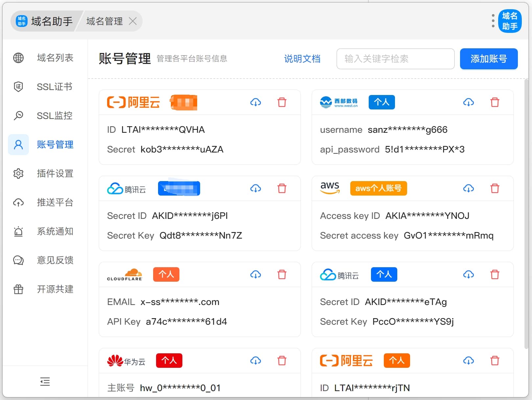
Task: Click the EMAIL value x-ss********.com
Action: coord(180,302)
